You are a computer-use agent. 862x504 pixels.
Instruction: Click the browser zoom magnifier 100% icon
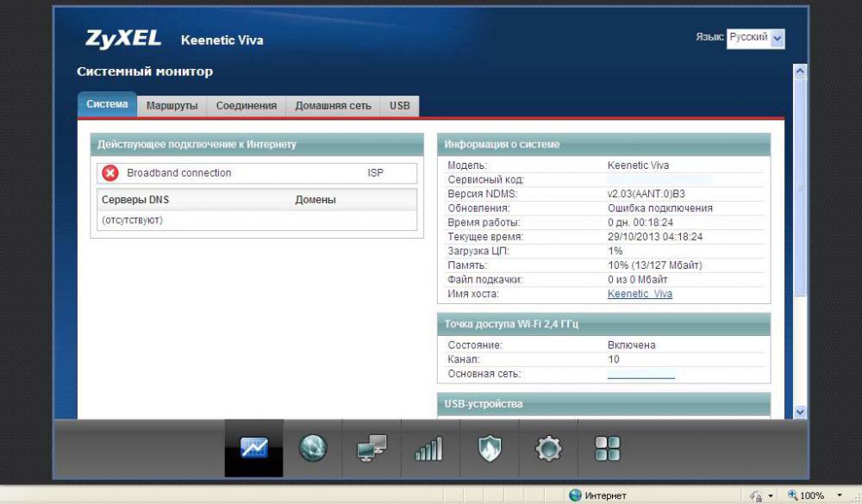792,495
